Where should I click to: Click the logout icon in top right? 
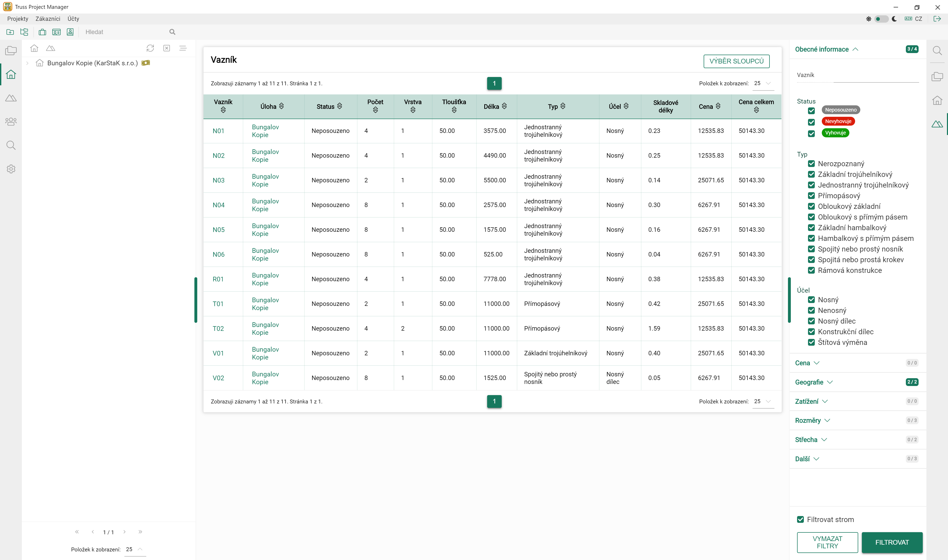(937, 19)
